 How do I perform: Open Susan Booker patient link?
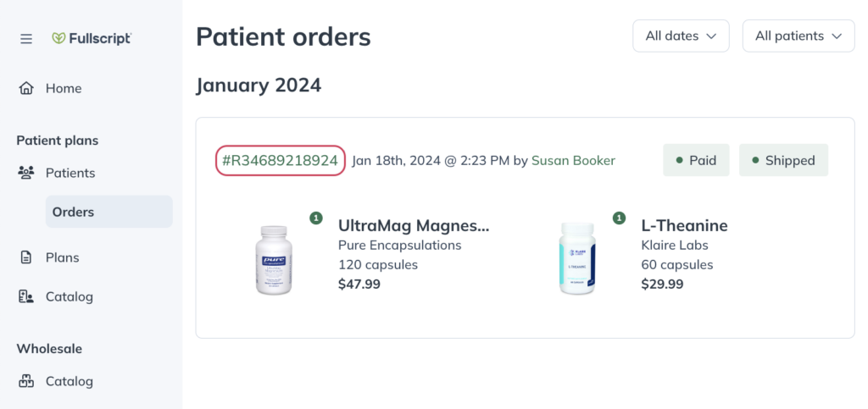pos(573,161)
